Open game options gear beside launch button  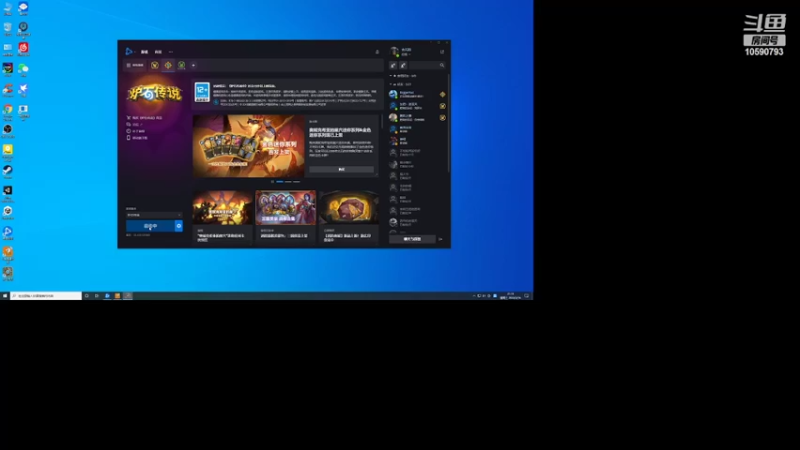tap(179, 226)
